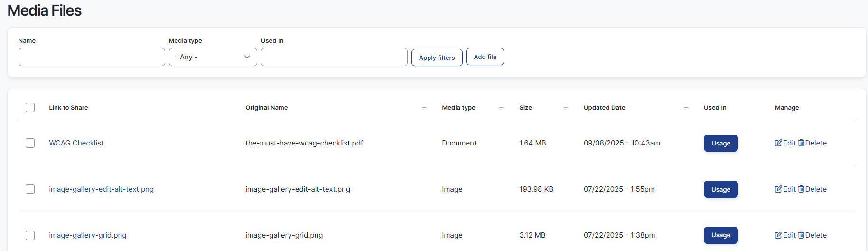Open the WCAG Checklist link

(76, 143)
